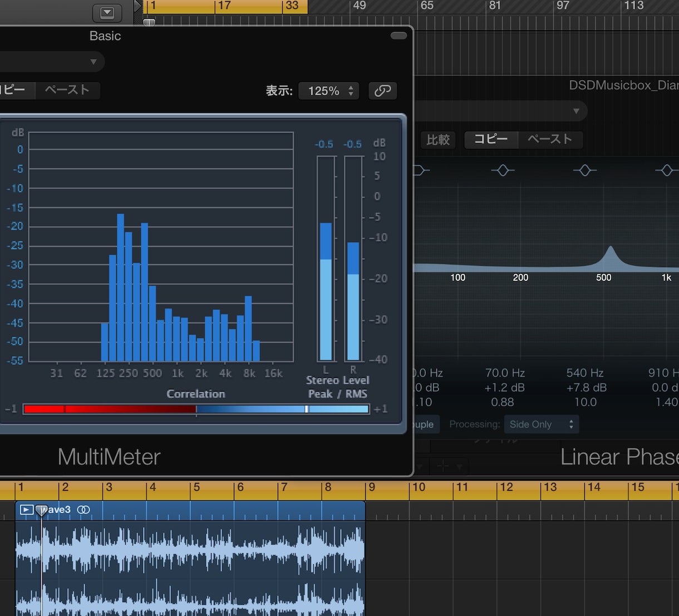Viewport: 679px width, 616px height.
Task: Click the play icon on the wave3 region
Action: pyautogui.click(x=26, y=510)
